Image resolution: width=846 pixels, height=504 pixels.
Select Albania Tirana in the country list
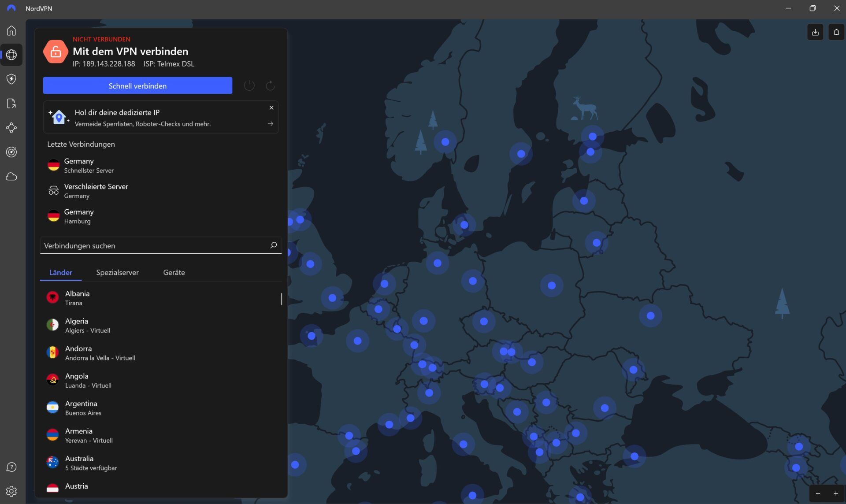point(161,298)
